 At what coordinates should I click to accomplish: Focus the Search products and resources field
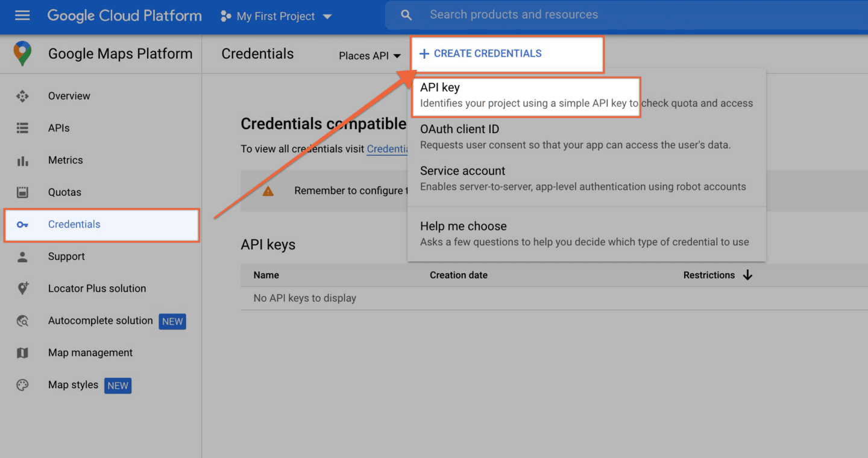[x=626, y=15]
